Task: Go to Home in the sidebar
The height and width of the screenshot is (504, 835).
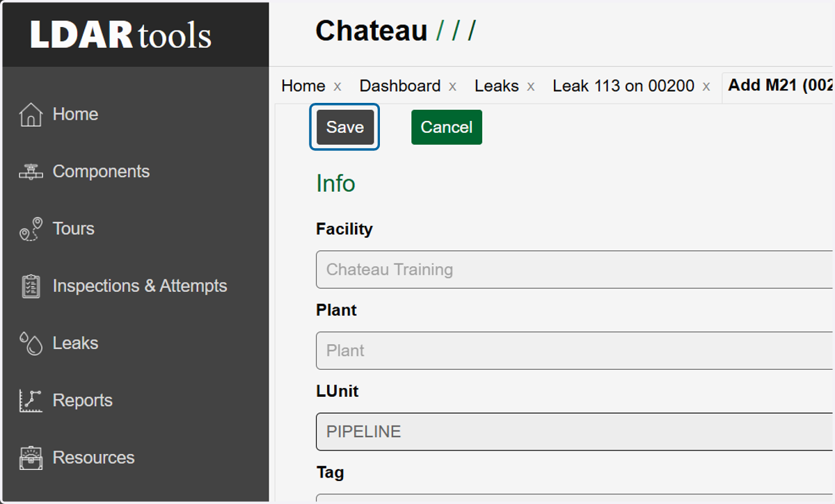Action: pyautogui.click(x=75, y=114)
